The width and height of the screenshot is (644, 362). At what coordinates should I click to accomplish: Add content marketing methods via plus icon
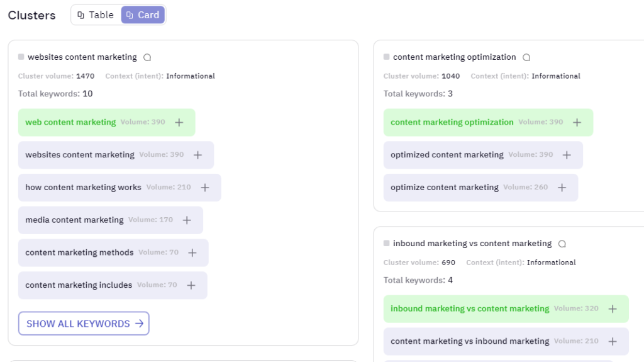192,252
